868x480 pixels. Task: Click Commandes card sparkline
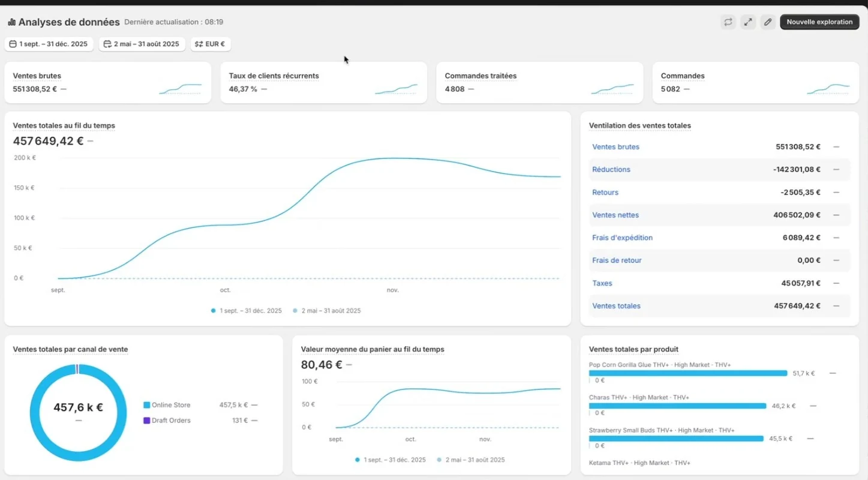coord(828,89)
